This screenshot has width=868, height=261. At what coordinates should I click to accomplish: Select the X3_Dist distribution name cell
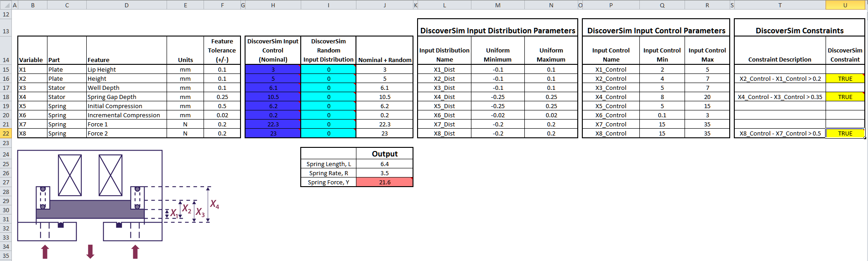coord(444,88)
